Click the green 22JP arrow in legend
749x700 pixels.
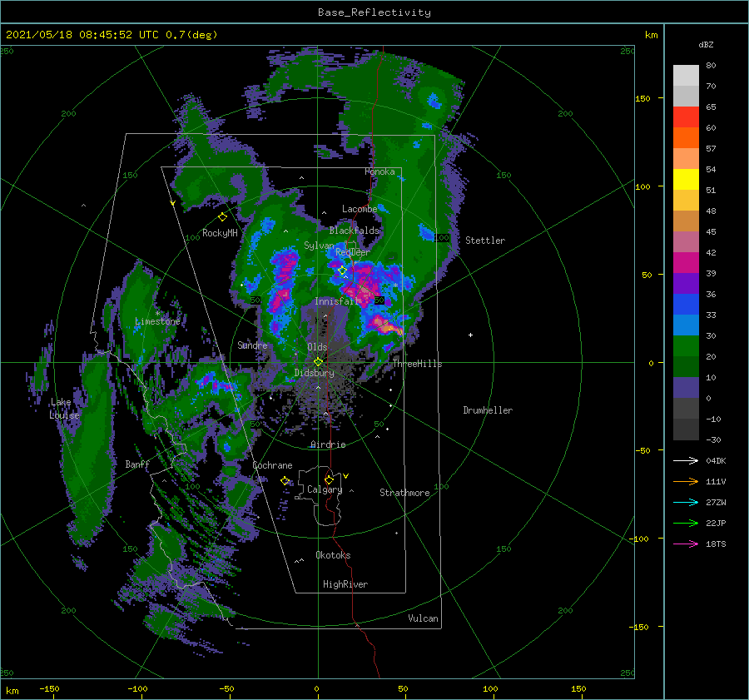click(x=686, y=524)
